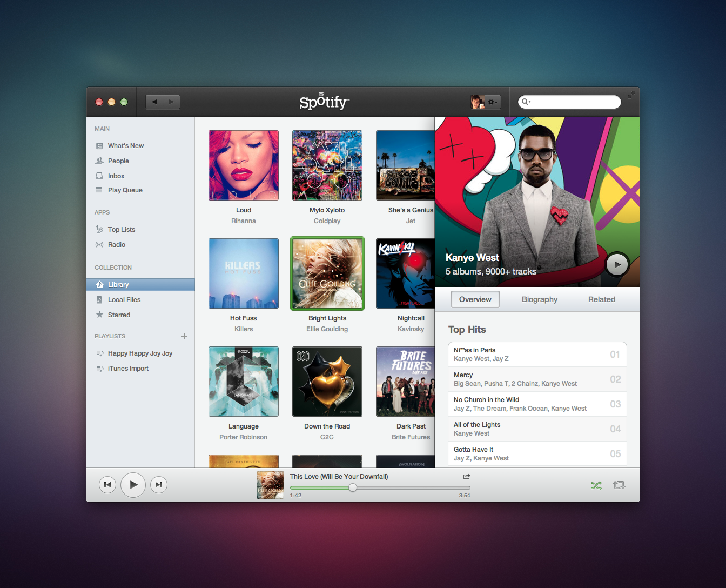Open the Hot Fuss album cover

click(x=244, y=273)
